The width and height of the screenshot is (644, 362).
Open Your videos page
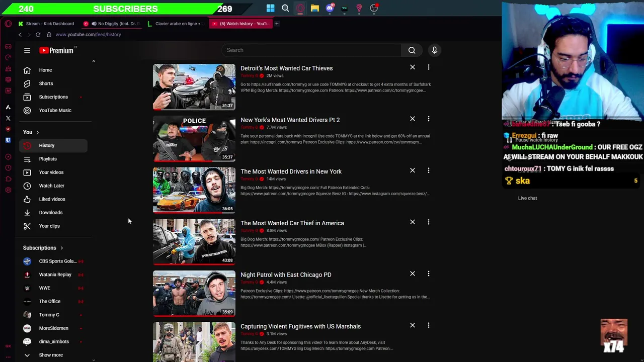[x=53, y=172]
